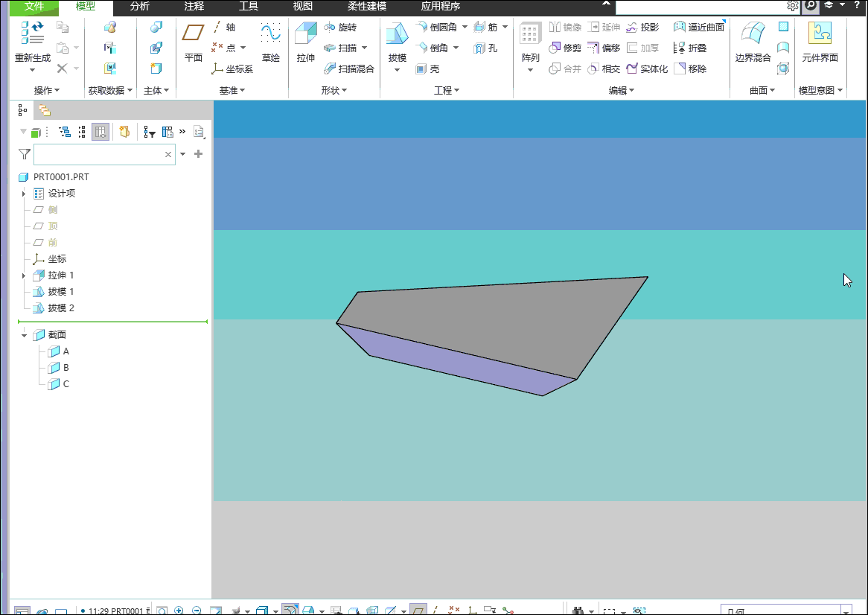Select the 平面 (Plane) datum tool
Image resolution: width=868 pixels, height=615 pixels.
[193, 35]
